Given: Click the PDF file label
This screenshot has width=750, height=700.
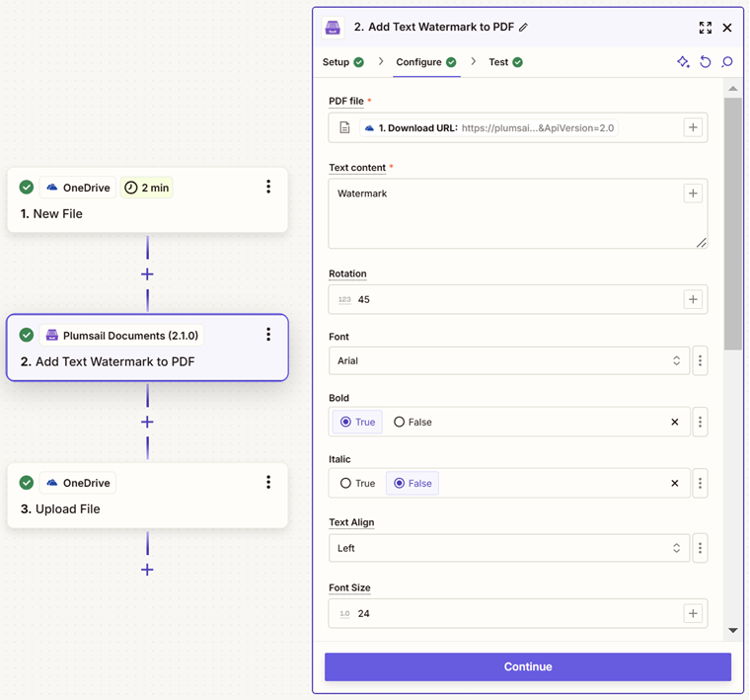Looking at the screenshot, I should click(346, 101).
